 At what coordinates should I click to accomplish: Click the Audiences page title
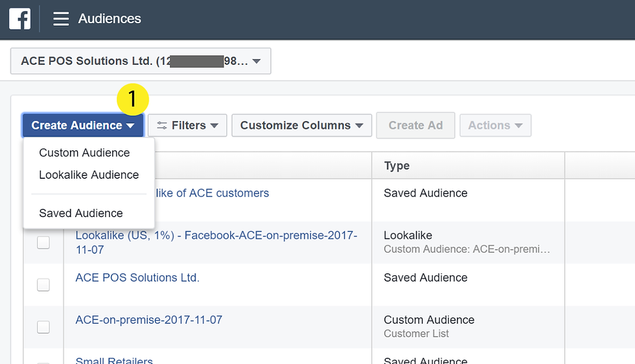110,19
